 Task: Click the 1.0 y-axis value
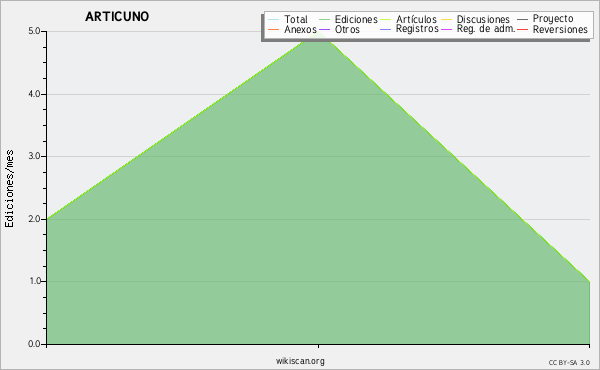coord(34,281)
